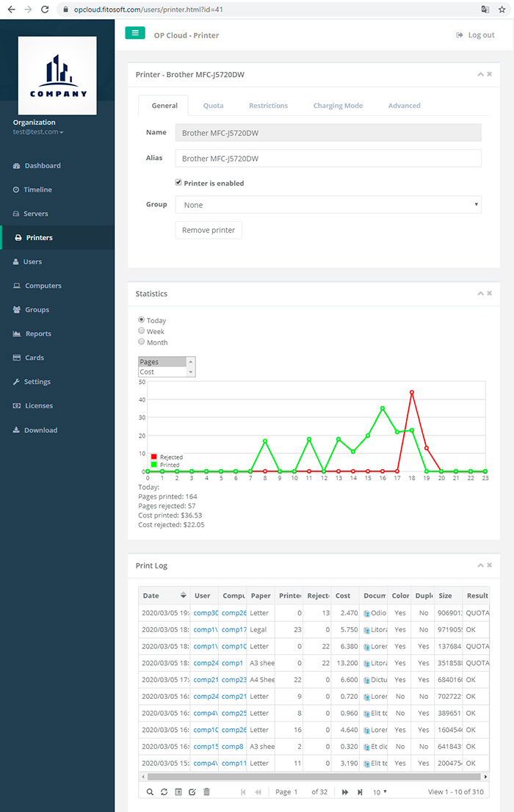The height and width of the screenshot is (812, 514).
Task: Bookmark the page with the star icon
Action: point(502,10)
